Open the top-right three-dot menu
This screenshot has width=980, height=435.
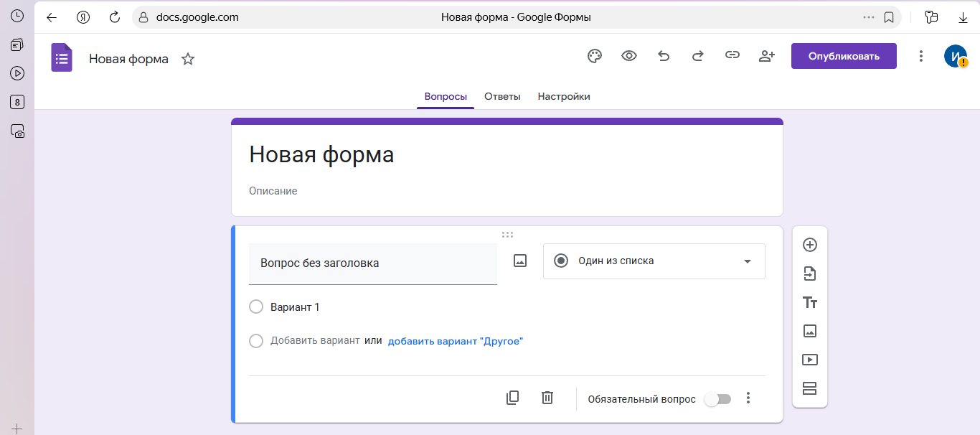coord(921,55)
